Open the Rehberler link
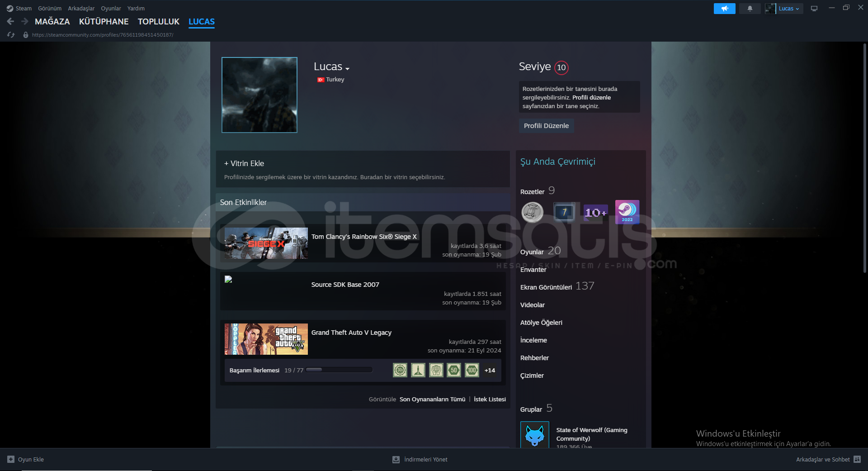The width and height of the screenshot is (868, 471). pos(534,358)
